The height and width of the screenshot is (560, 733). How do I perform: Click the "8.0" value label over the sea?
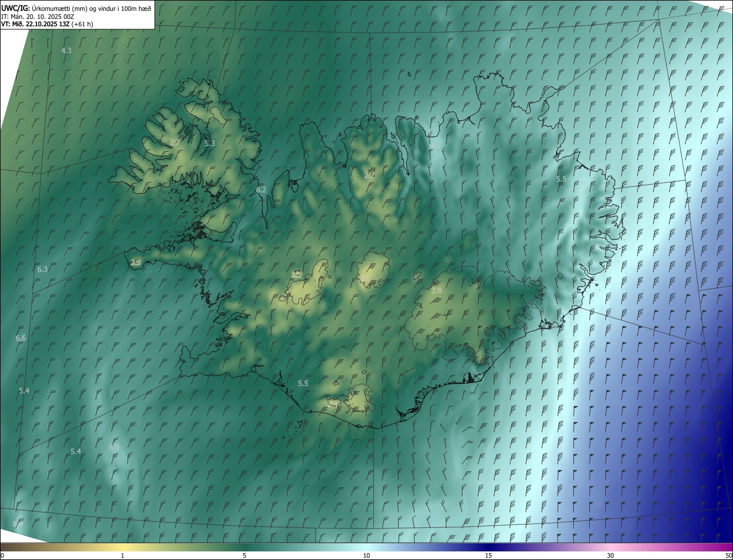(114, 447)
